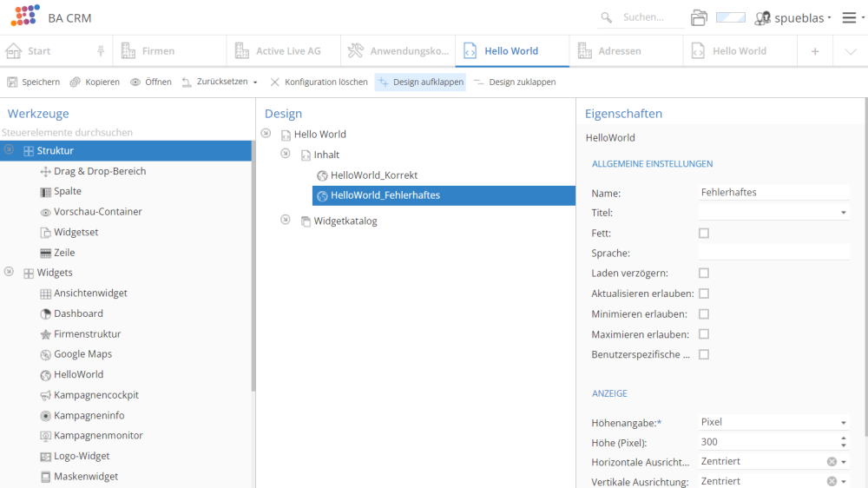Collapse the Inhalt tree node

pos(286,154)
